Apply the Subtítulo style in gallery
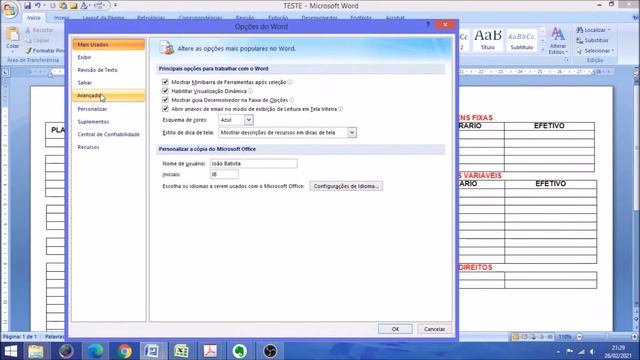640x360 pixels. (x=522, y=40)
